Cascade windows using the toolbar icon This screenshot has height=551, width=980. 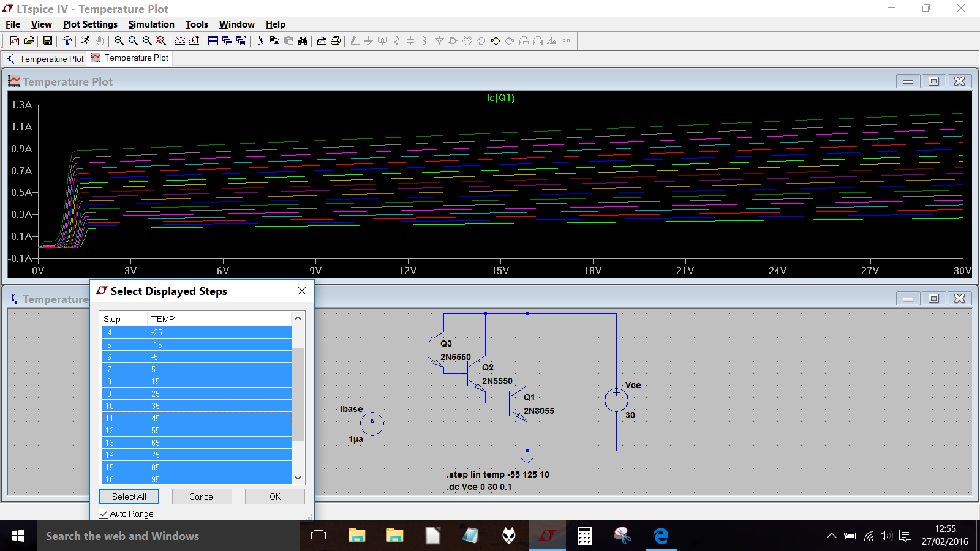tap(227, 41)
